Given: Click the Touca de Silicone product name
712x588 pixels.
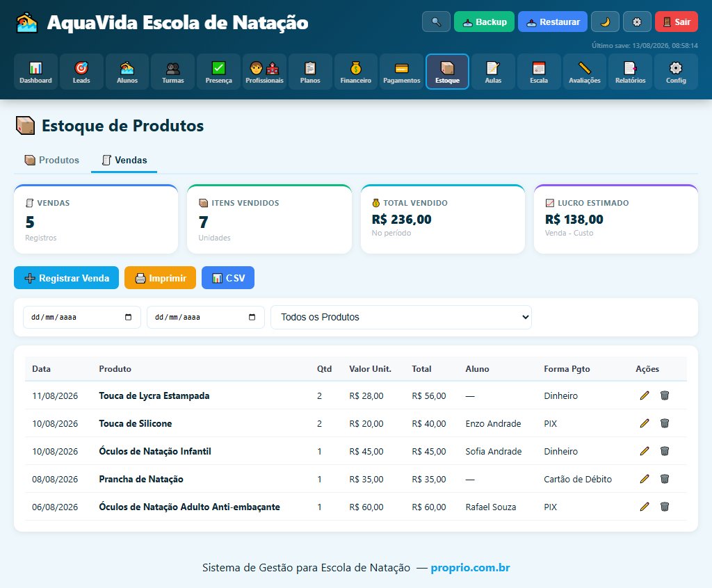Looking at the screenshot, I should click(136, 424).
